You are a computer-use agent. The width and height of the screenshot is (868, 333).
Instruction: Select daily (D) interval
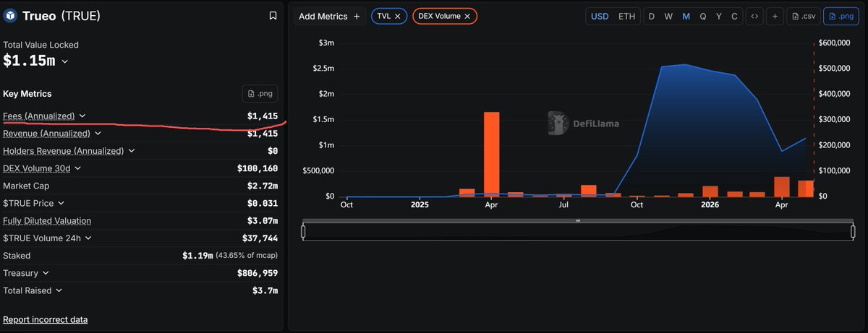click(652, 16)
